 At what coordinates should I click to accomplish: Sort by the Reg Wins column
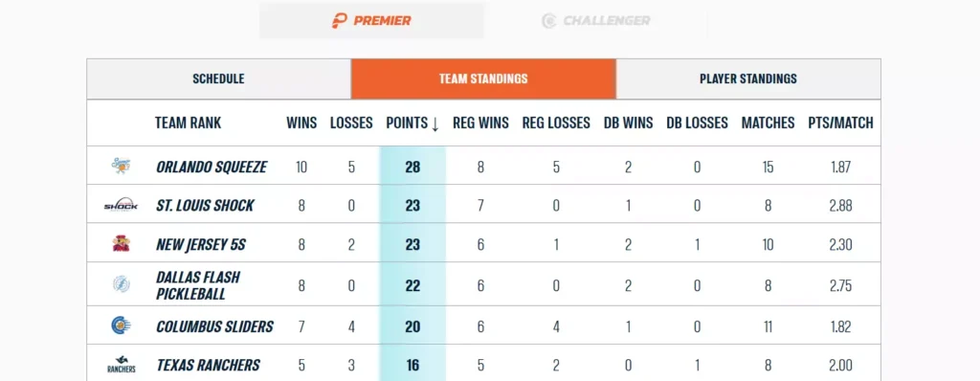tap(480, 123)
